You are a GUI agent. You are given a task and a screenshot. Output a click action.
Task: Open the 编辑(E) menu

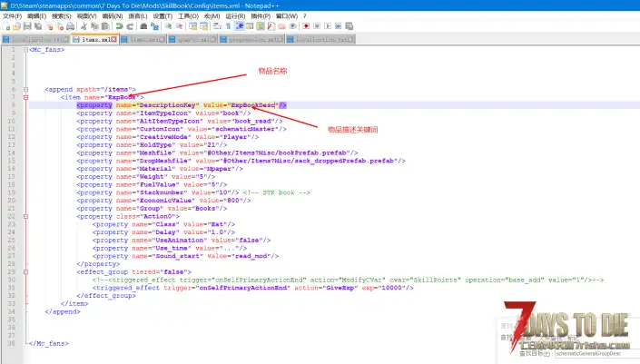coord(36,16)
